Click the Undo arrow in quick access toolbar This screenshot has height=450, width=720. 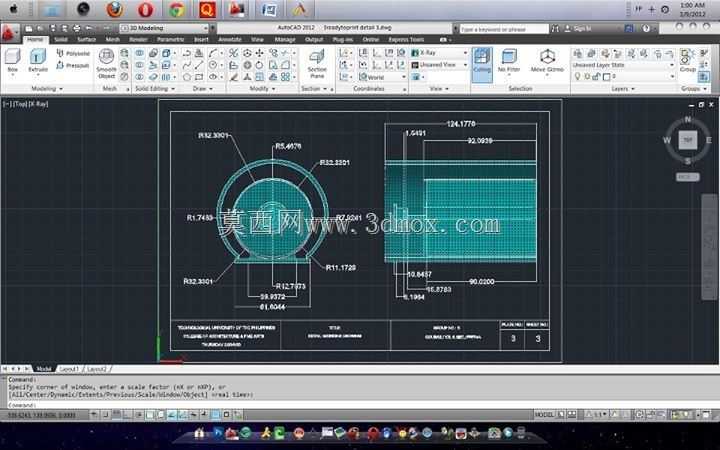pyautogui.click(x=89, y=28)
